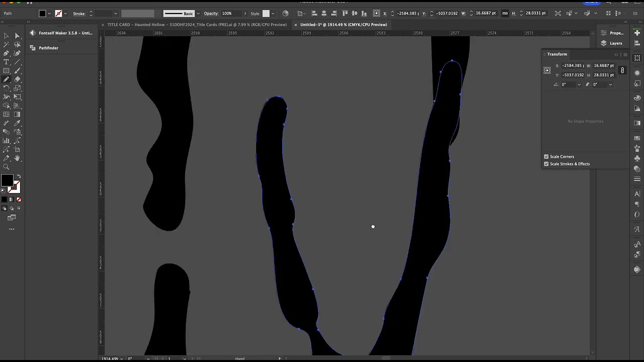
Task: Open the Pathfinder panel
Action: click(44, 48)
